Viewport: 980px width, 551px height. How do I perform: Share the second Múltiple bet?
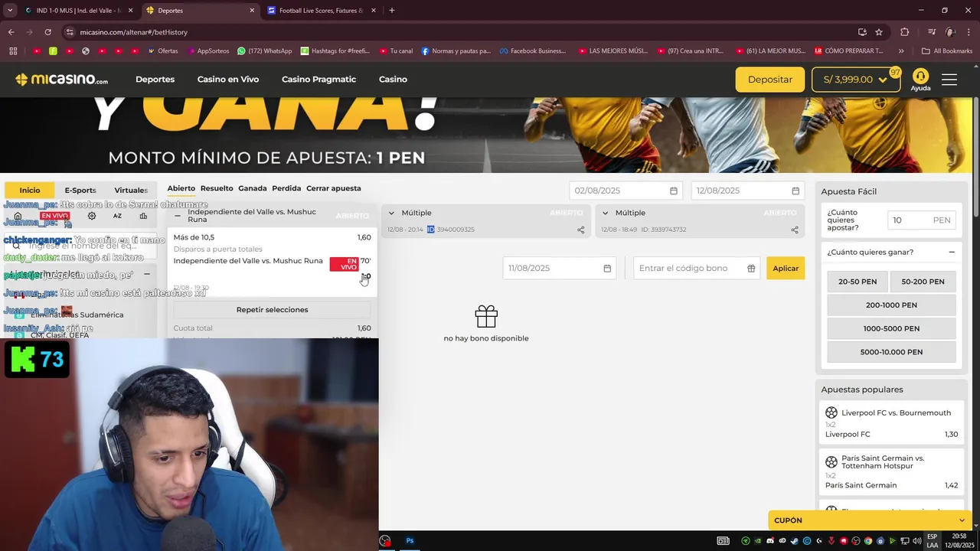(x=794, y=230)
